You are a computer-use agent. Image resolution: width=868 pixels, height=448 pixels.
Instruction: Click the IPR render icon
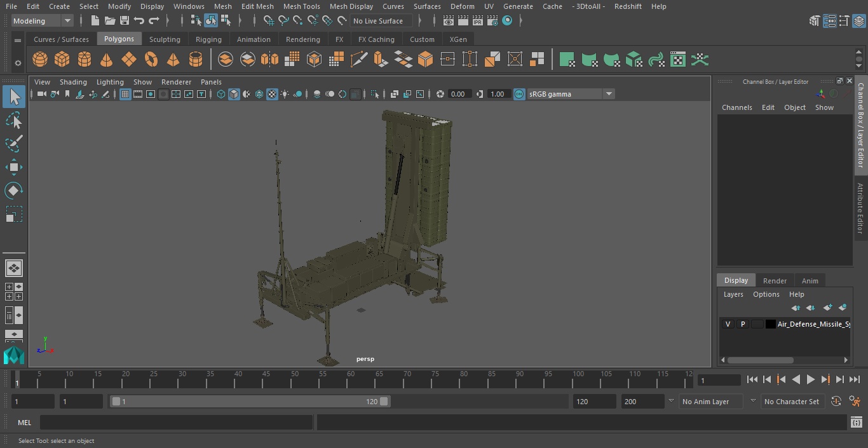[478, 21]
